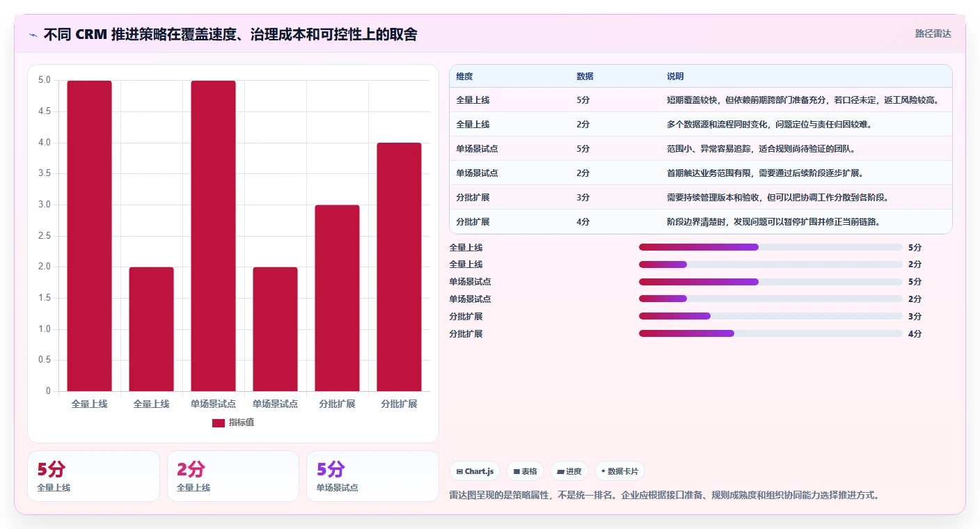980x529 pixels.
Task: Select the row about 多个数据源和流程同时变化
Action: (701, 125)
